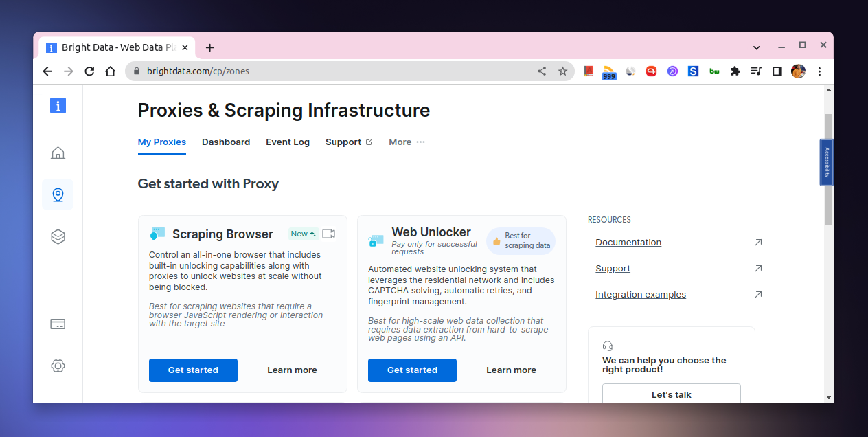Open the Billing credit card sidebar icon

coord(58,324)
